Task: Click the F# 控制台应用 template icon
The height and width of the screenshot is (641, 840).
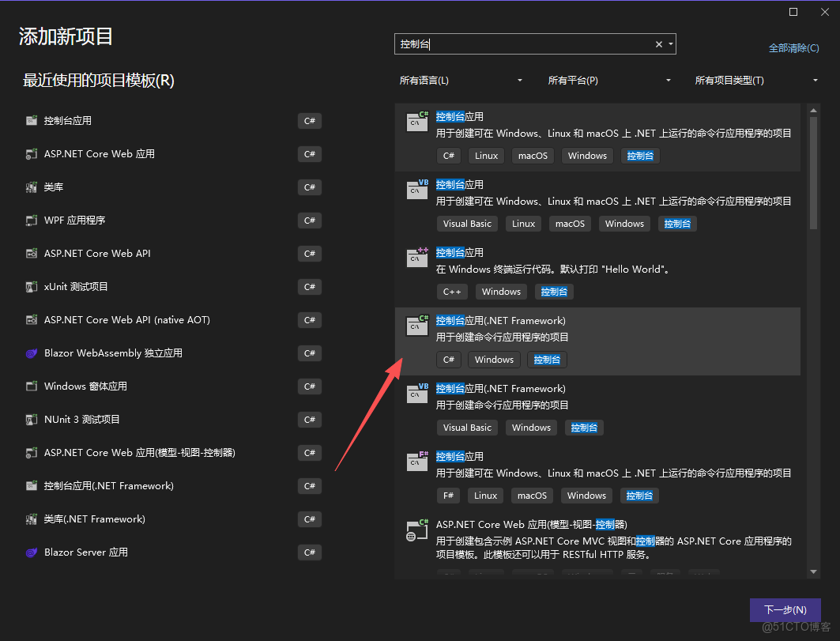Action: (x=416, y=461)
